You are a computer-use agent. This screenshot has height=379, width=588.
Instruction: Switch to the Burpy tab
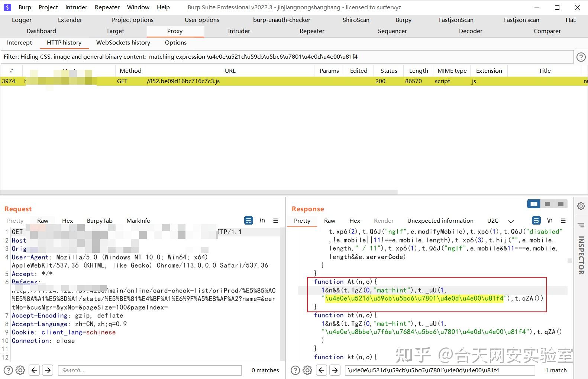404,20
